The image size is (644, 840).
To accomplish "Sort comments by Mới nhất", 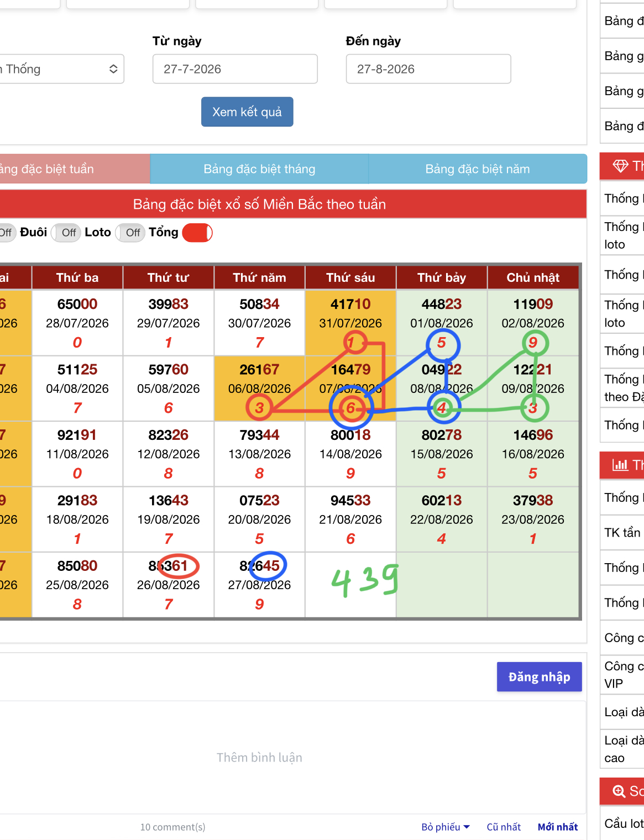I will click(558, 827).
